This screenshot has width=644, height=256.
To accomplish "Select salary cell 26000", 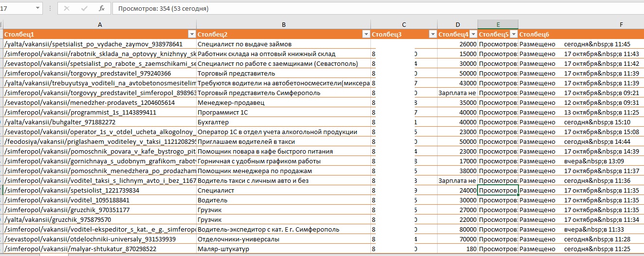I will [x=458, y=44].
